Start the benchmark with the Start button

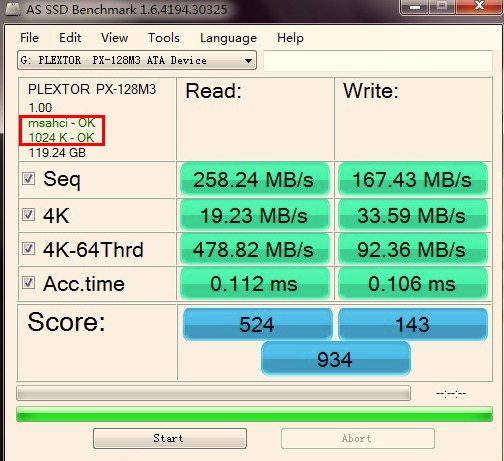(170, 438)
